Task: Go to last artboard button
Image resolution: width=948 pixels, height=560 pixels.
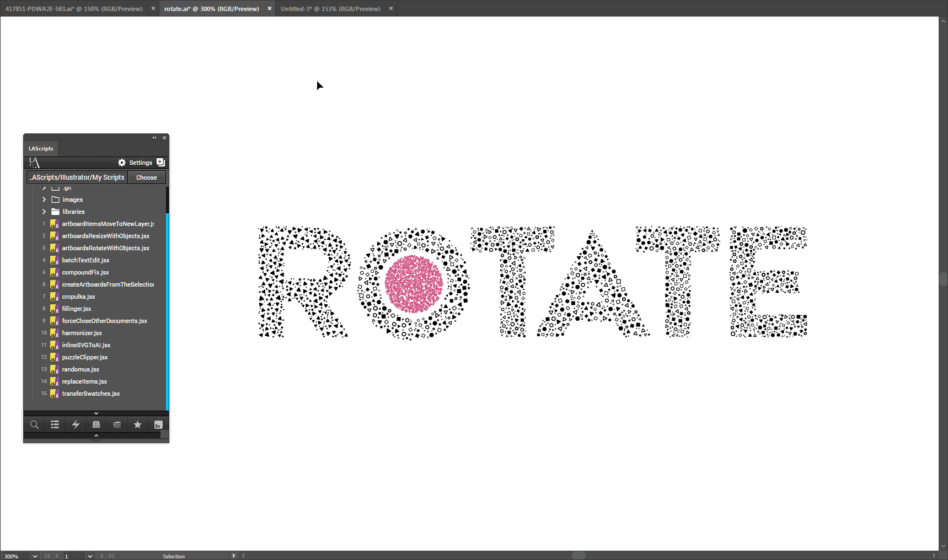Action: tap(111, 556)
